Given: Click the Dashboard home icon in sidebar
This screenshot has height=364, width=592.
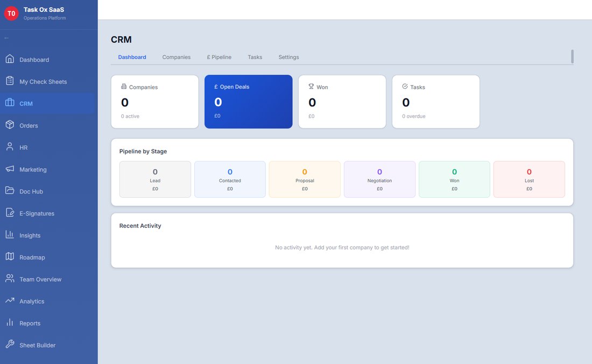Looking at the screenshot, I should 10,59.
